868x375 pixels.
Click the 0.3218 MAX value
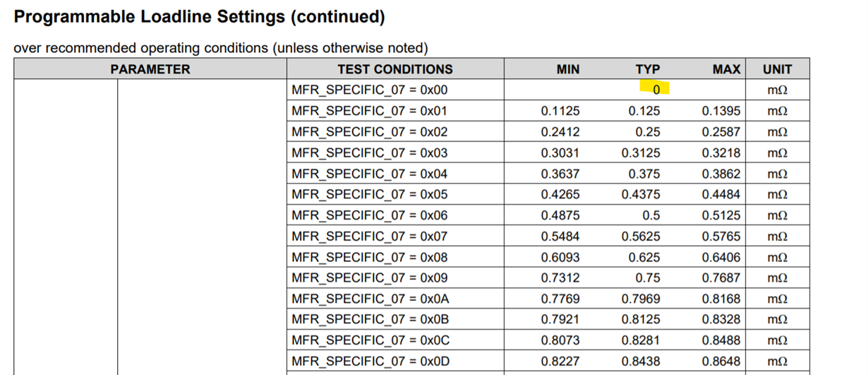(721, 153)
